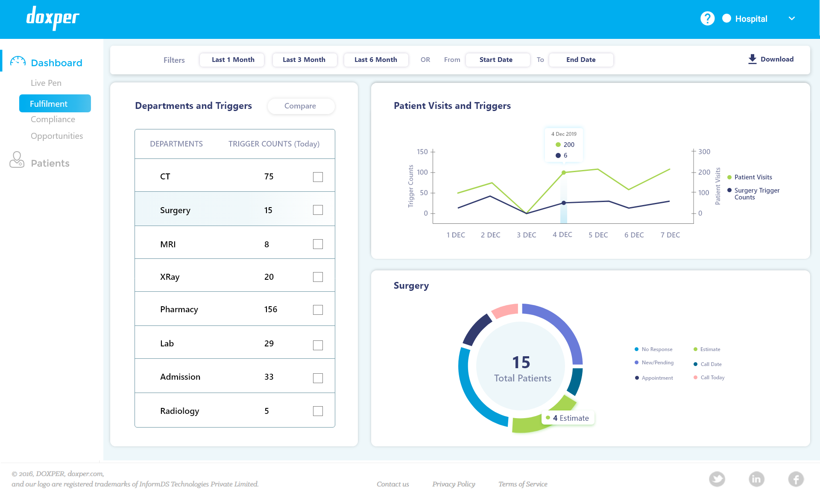Viewport: 820px width, 504px height.
Task: Tick the Pharmacy department checkbox
Action: [x=318, y=310]
